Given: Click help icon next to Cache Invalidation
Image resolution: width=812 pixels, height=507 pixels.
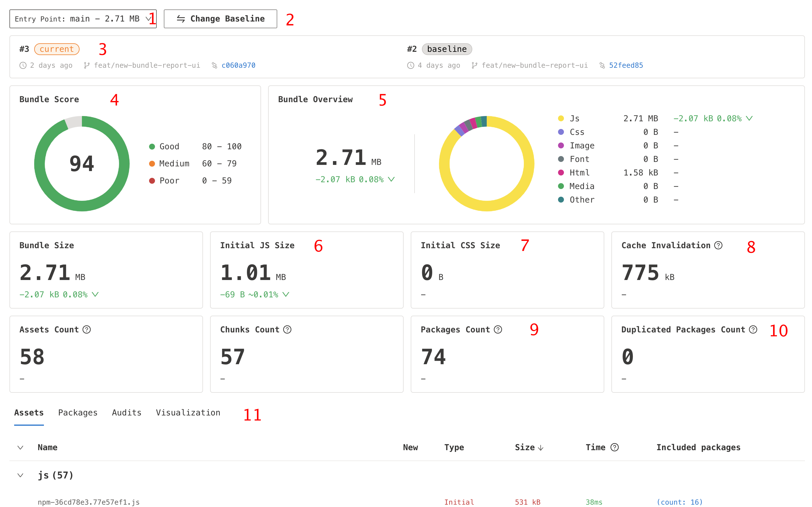Looking at the screenshot, I should [718, 246].
